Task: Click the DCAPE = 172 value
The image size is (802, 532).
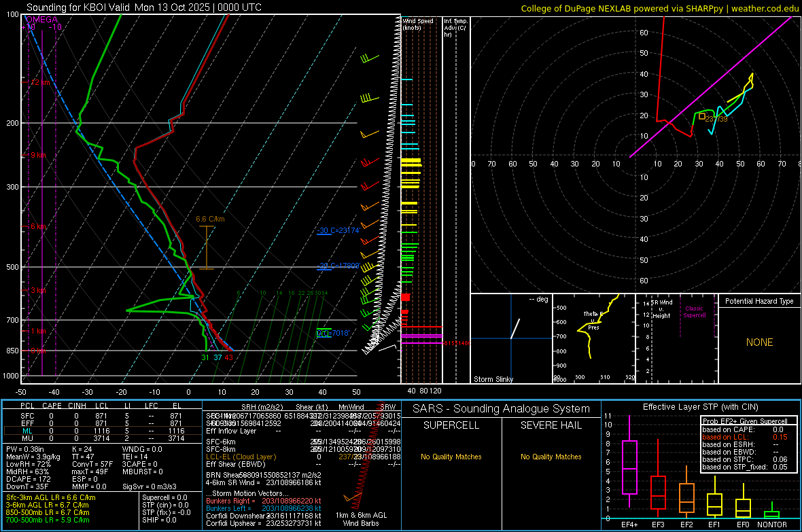Action: click(x=28, y=479)
